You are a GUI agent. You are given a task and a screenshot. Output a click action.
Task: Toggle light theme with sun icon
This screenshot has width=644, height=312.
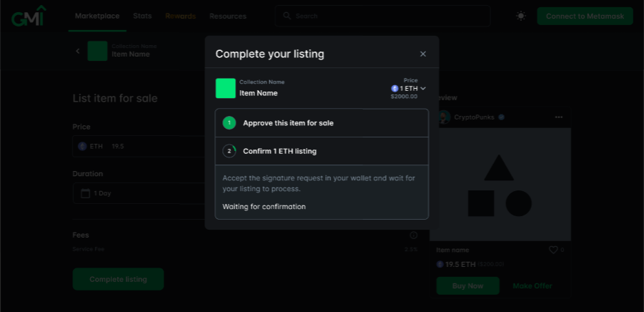(521, 16)
